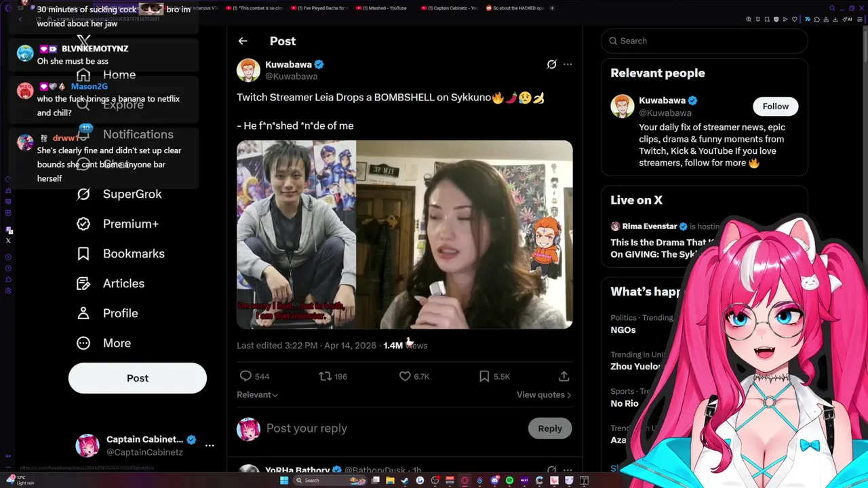Open account menu ellipsis beside Captain Cabinetz
868x488 pixels.
pyautogui.click(x=210, y=445)
